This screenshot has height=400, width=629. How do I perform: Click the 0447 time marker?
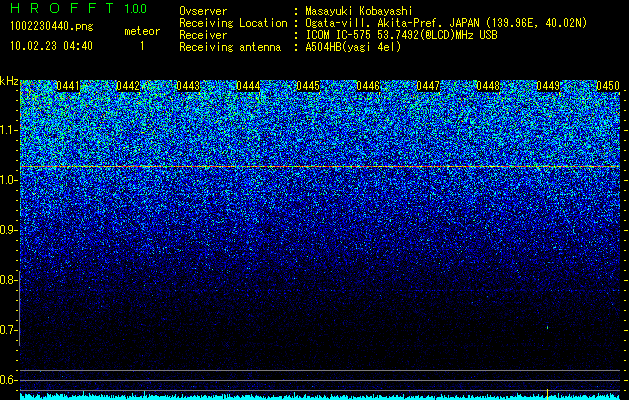pyautogui.click(x=428, y=86)
